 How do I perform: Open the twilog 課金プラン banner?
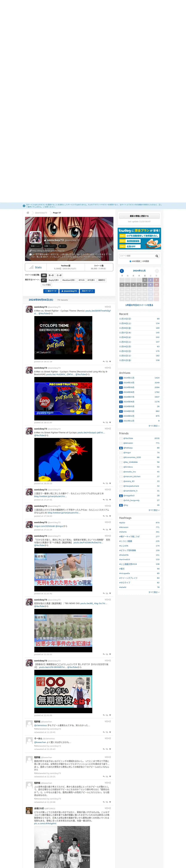click(x=139, y=239)
